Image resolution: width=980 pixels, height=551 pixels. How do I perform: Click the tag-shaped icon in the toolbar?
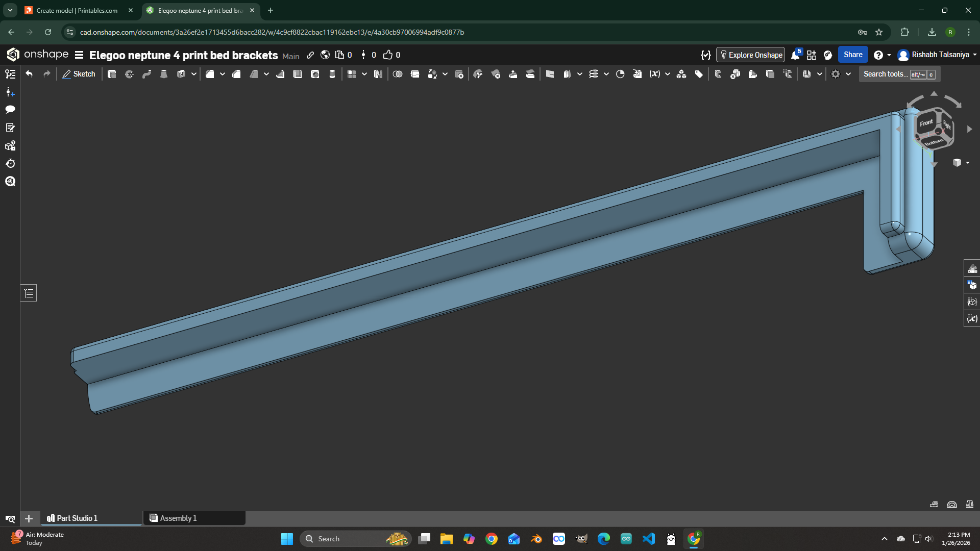(699, 74)
